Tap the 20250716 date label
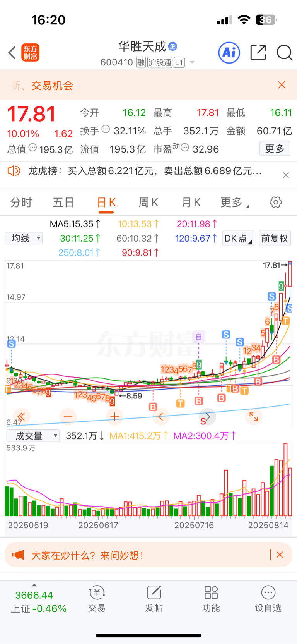The image size is (297, 644). [194, 526]
